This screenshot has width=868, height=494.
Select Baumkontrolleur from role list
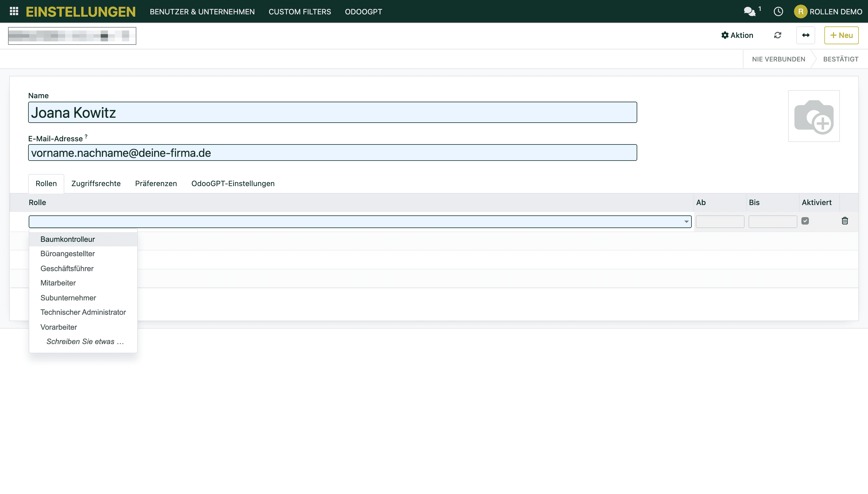click(83, 239)
